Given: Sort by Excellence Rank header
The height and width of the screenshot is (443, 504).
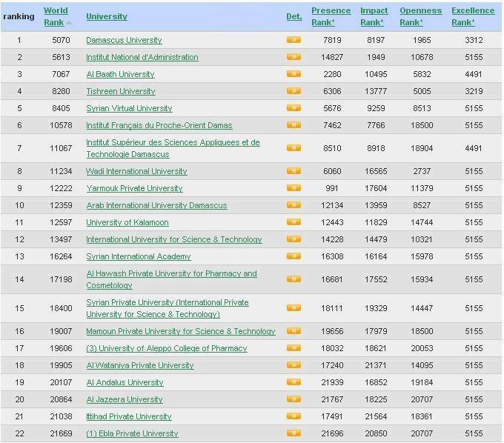Looking at the screenshot, I should click(473, 16).
